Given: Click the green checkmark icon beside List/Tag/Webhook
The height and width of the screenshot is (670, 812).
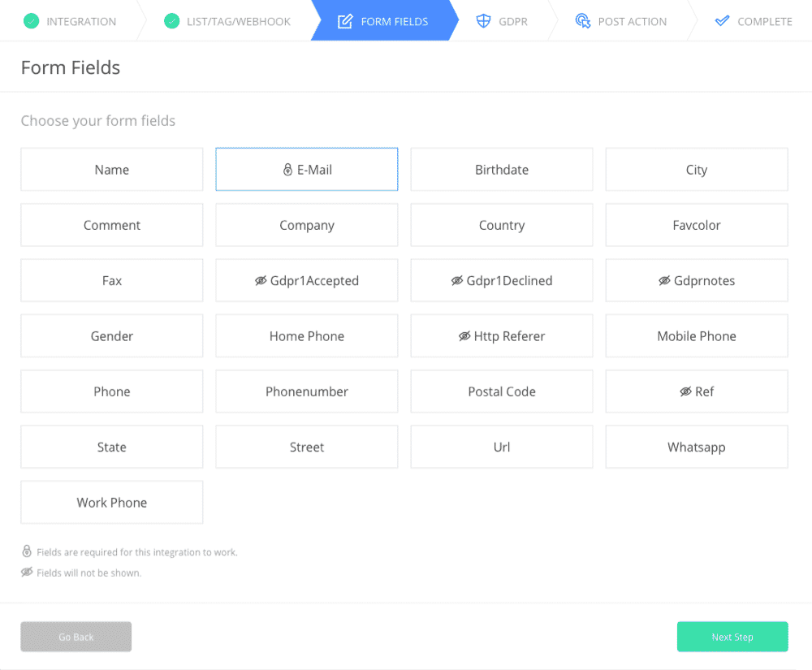Looking at the screenshot, I should pos(171,21).
